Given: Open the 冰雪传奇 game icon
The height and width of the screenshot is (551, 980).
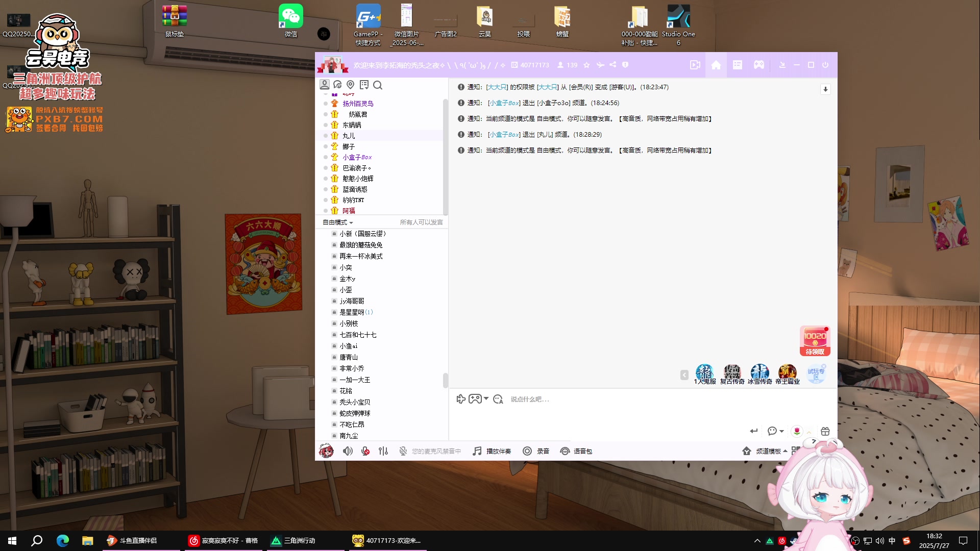Looking at the screenshot, I should pyautogui.click(x=759, y=374).
